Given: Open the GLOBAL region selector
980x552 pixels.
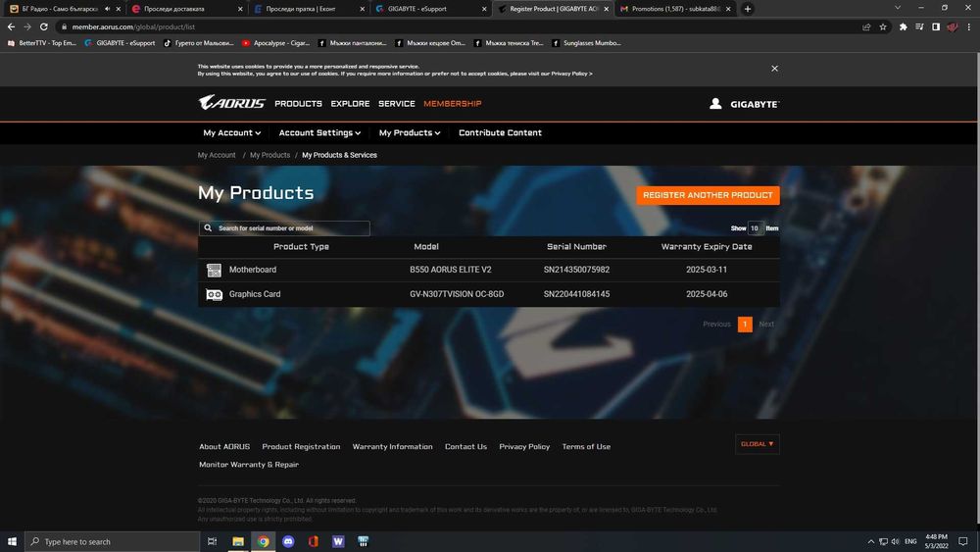Looking at the screenshot, I should tap(757, 444).
